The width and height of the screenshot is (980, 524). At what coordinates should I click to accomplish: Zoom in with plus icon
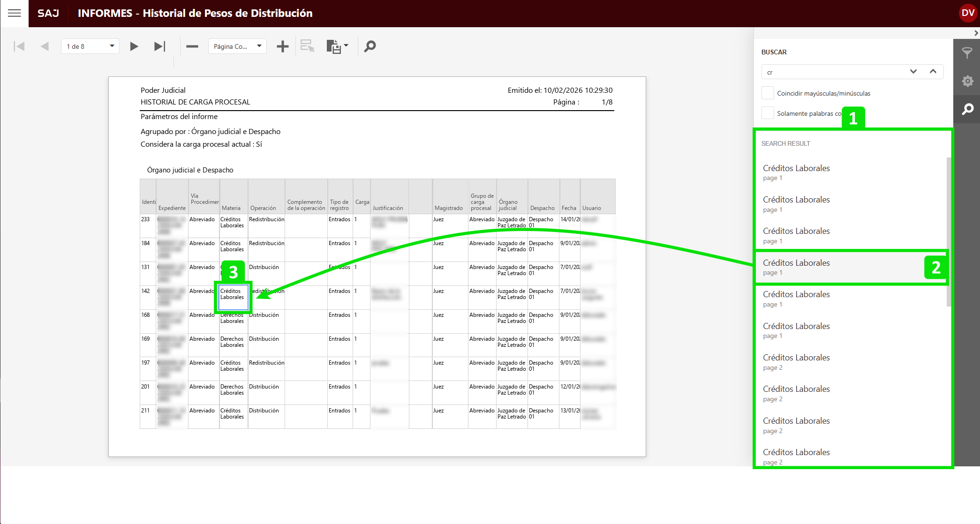[282, 46]
